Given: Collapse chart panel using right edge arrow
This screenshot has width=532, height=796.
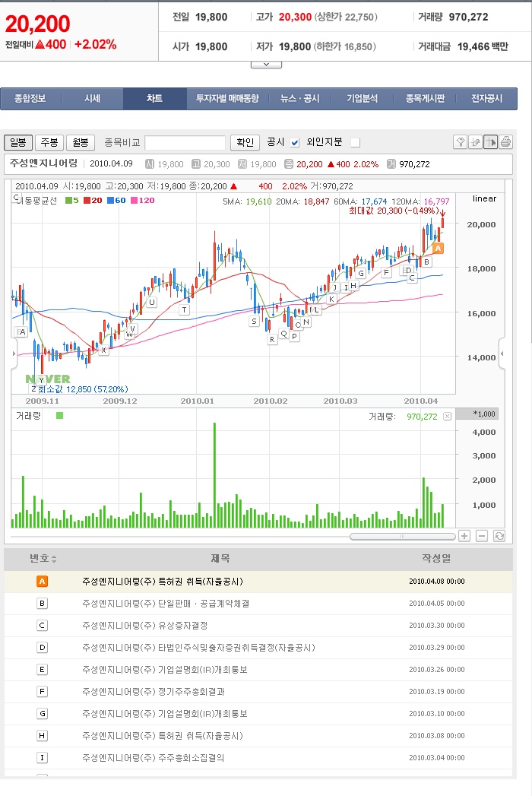Looking at the screenshot, I should [x=502, y=354].
